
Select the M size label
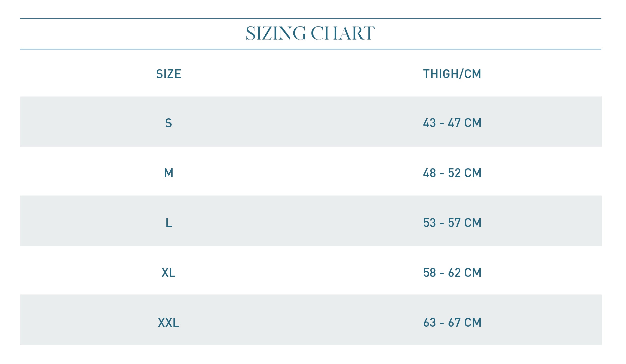(x=168, y=173)
